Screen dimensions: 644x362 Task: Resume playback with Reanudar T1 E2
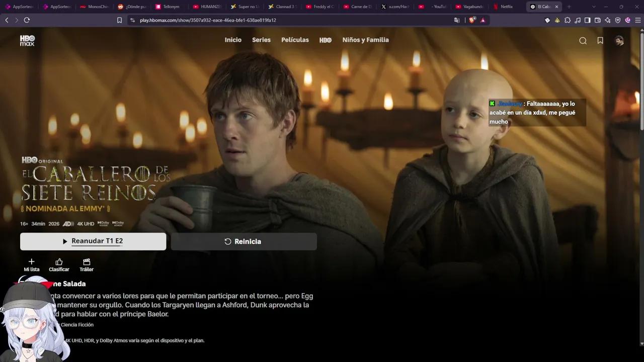(93, 241)
